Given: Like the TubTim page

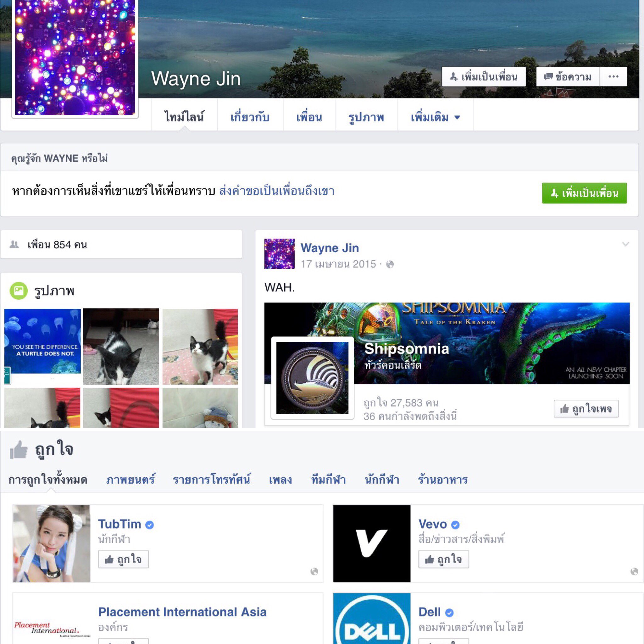Looking at the screenshot, I should tap(123, 559).
